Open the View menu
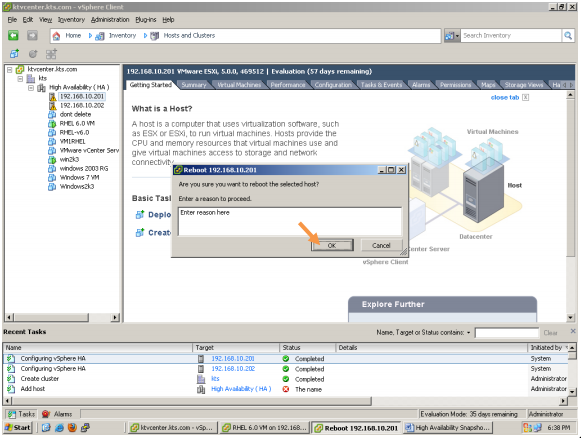 coord(45,20)
